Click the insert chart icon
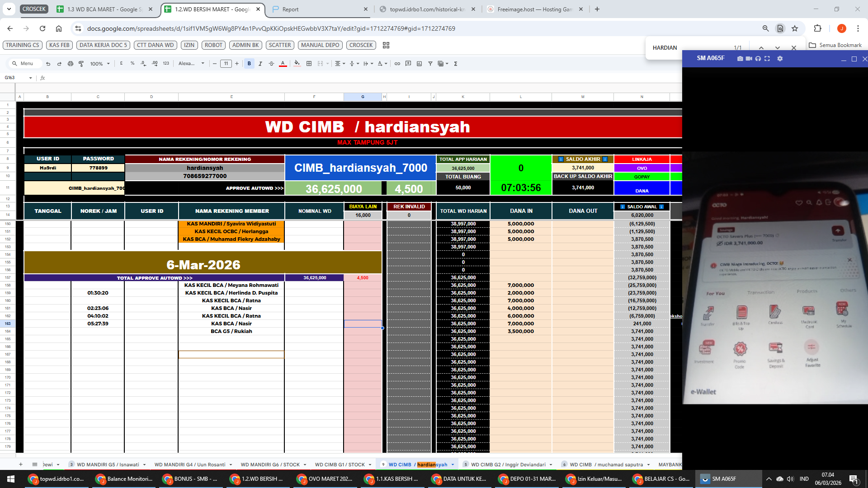 (x=419, y=64)
